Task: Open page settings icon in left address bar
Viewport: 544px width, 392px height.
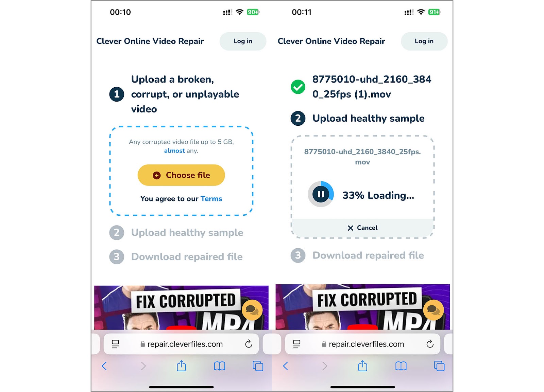Action: coord(115,344)
